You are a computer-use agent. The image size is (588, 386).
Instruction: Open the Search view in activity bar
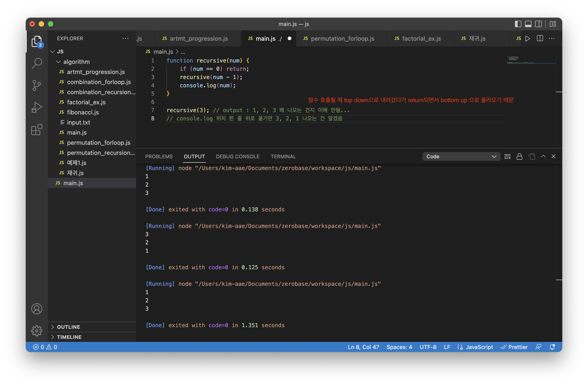pos(37,63)
